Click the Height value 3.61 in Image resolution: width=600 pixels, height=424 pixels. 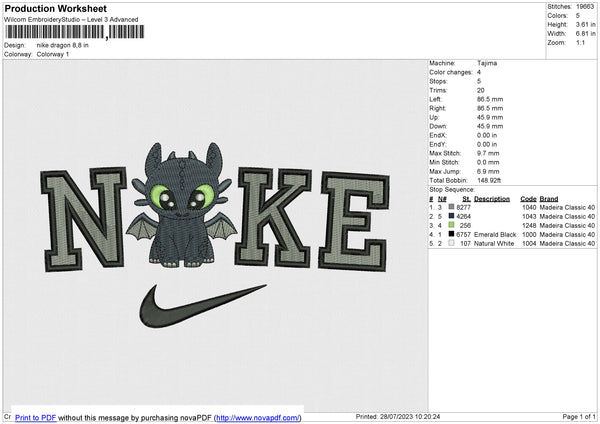tap(585, 24)
